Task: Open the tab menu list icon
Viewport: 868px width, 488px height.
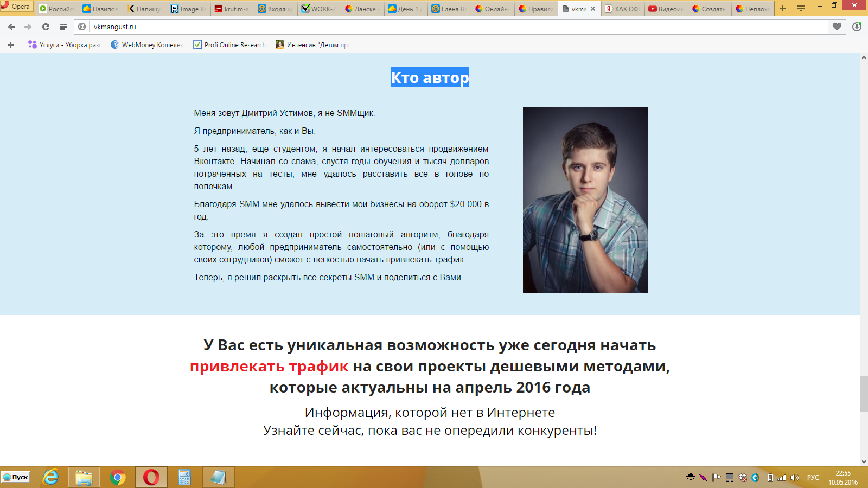Action: click(801, 9)
